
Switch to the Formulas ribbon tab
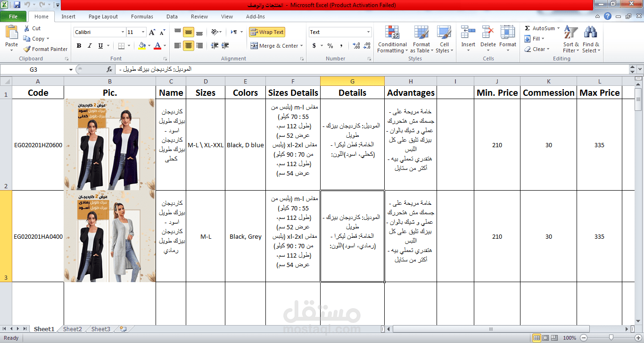142,16
